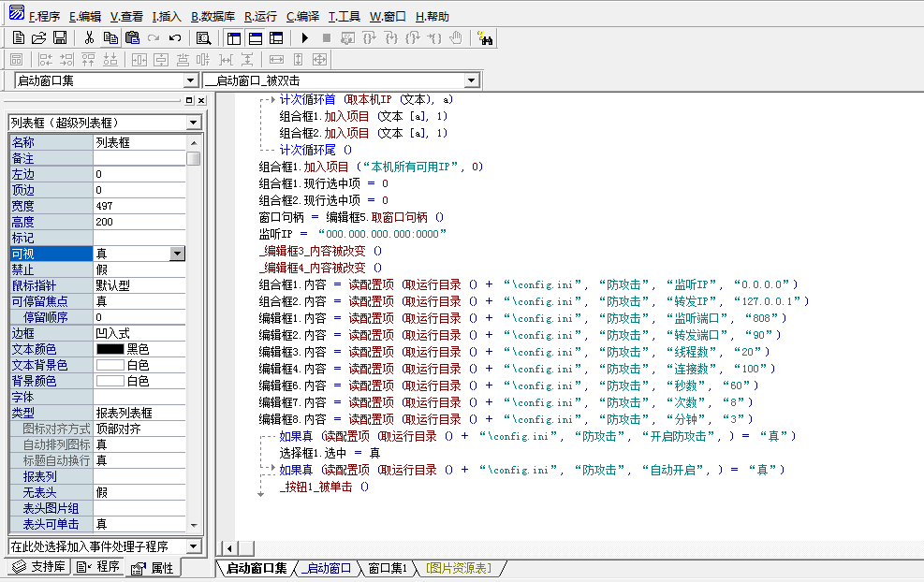Toggle the first panel layout button
This screenshot has width=924, height=582.
[x=233, y=38]
